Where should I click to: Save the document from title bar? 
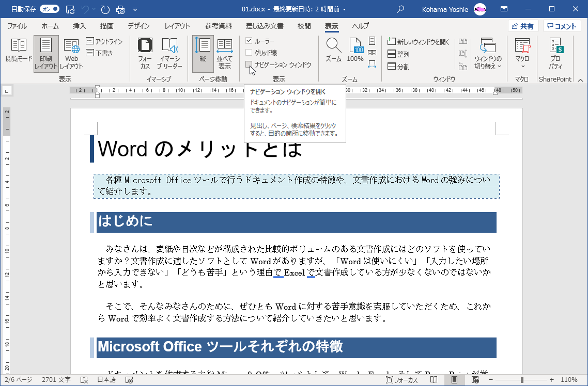pyautogui.click(x=70, y=9)
